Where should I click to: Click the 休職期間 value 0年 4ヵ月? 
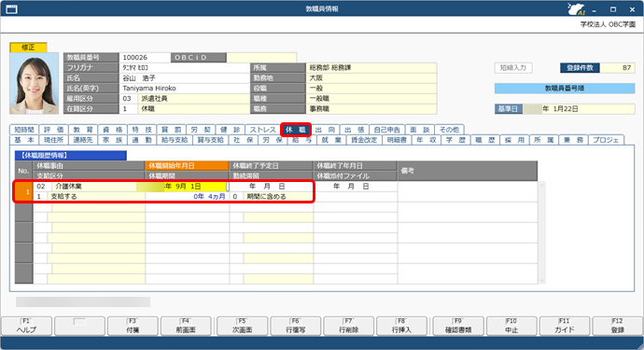(188, 196)
